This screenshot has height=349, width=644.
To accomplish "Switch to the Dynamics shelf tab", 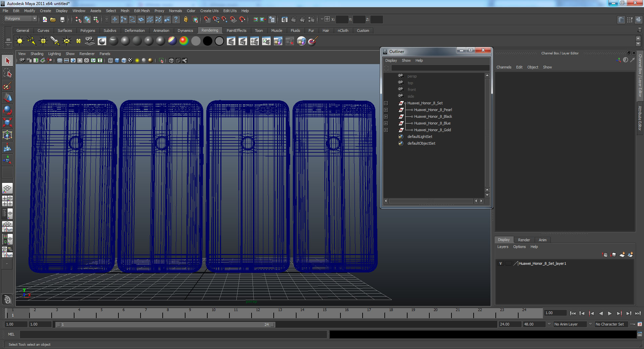I will click(x=185, y=31).
